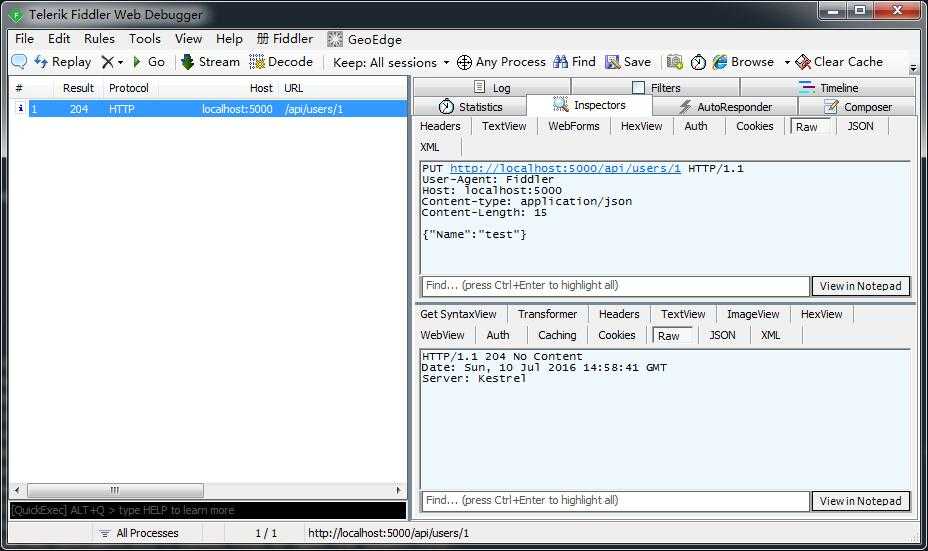This screenshot has width=928, height=551.
Task: Click session info icon in row 1
Action: click(21, 108)
